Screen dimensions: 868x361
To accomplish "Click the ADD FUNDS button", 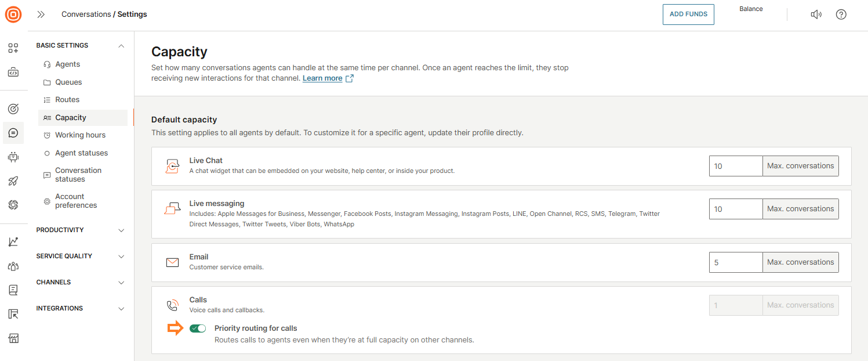I will [688, 15].
